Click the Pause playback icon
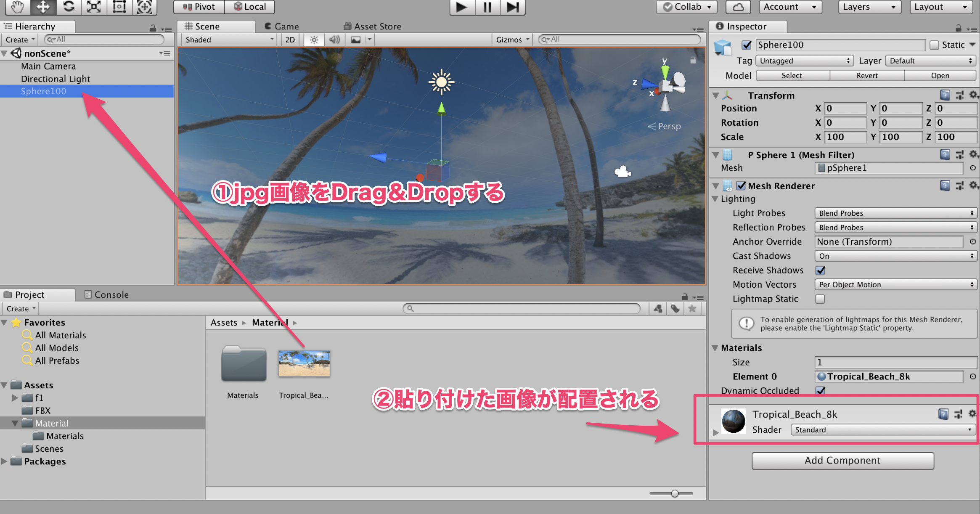This screenshot has width=980, height=514. tap(487, 7)
